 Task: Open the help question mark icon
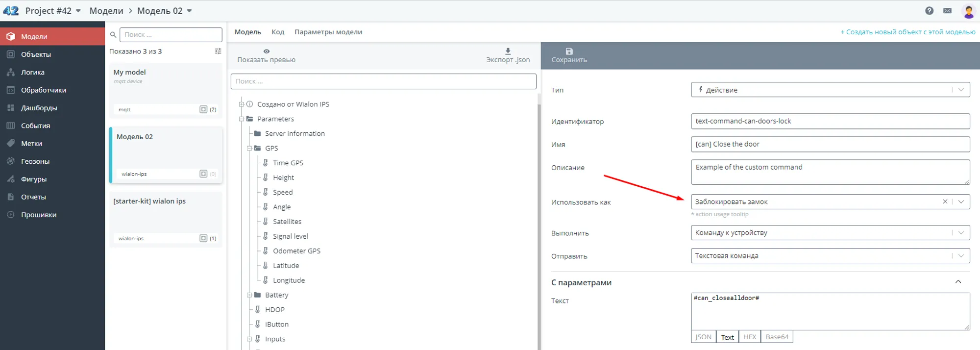(929, 11)
